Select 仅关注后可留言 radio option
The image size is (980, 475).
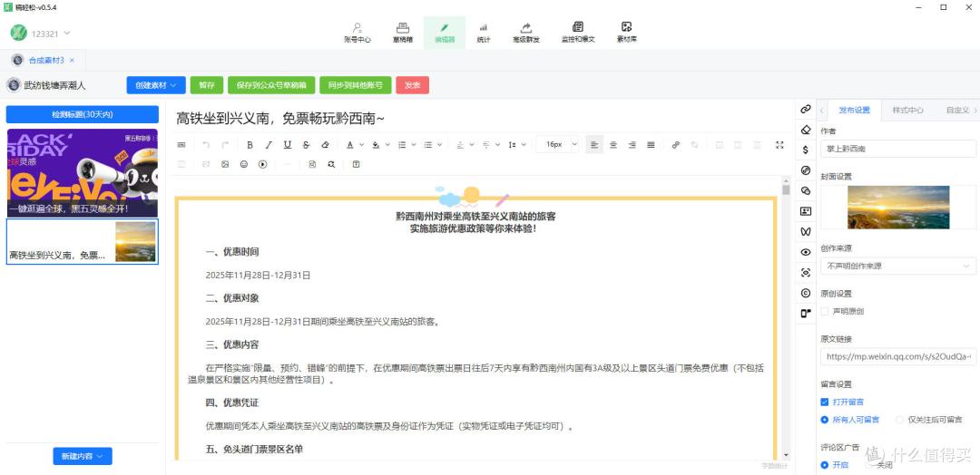(x=900, y=420)
